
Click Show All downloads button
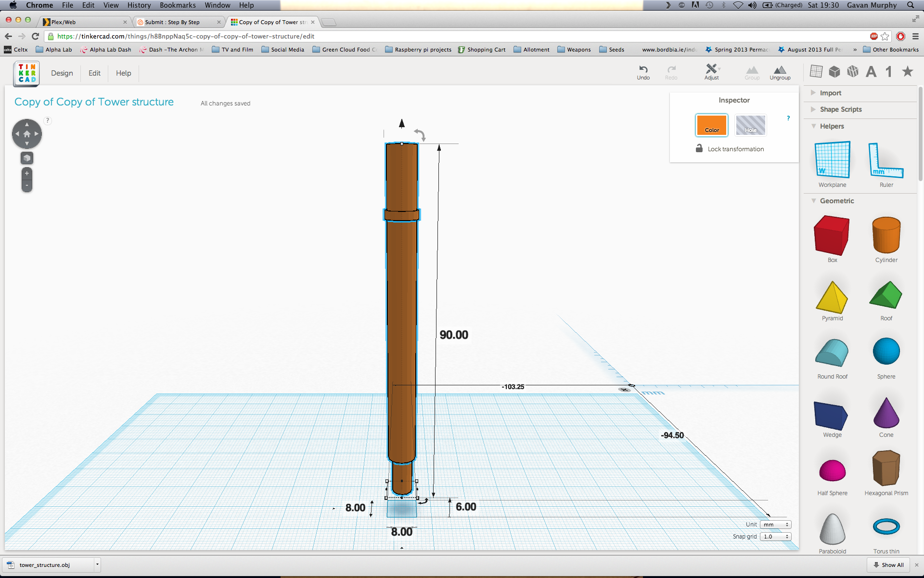(x=889, y=565)
